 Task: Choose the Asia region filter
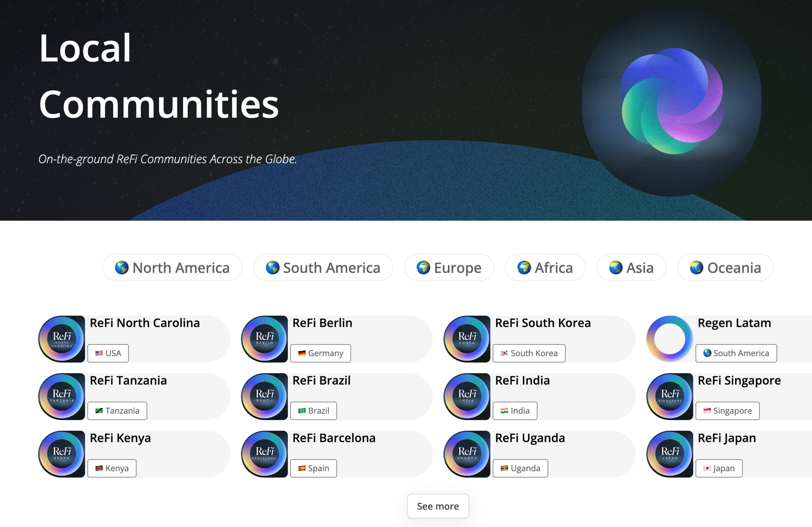[x=631, y=268]
